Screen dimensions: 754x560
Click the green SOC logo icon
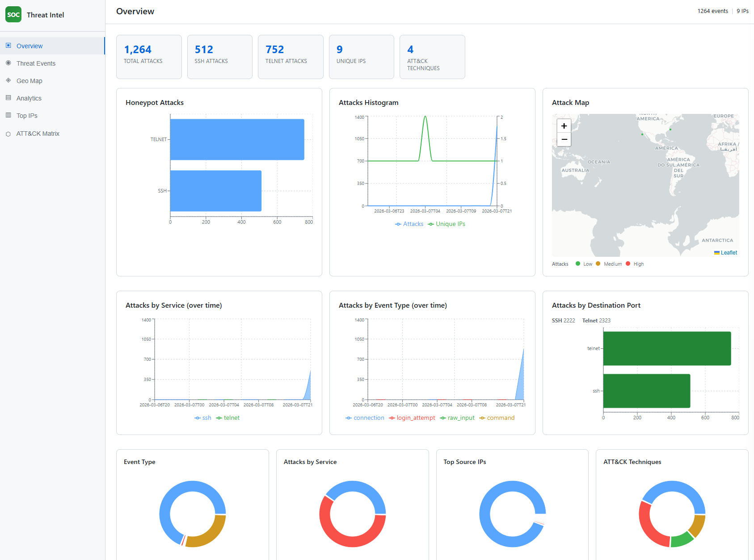click(13, 15)
